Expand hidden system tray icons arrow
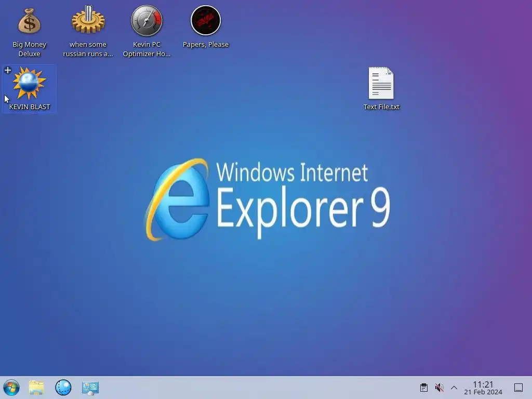Screen dimensions: 532x399 454,388
